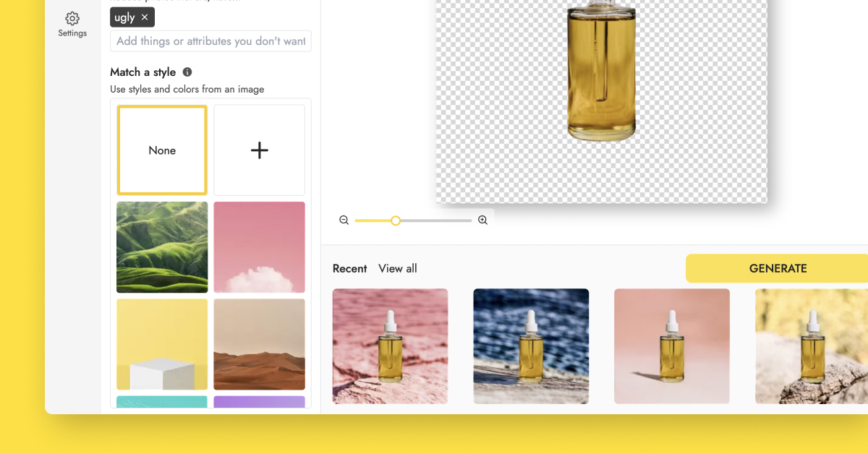Choose the purple style tile
This screenshot has height=454, width=868.
(x=259, y=402)
